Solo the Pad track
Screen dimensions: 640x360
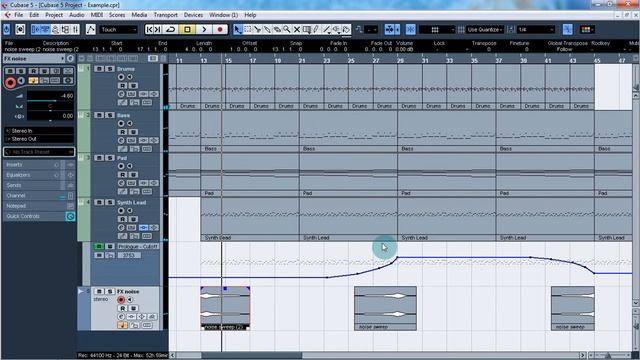109,158
